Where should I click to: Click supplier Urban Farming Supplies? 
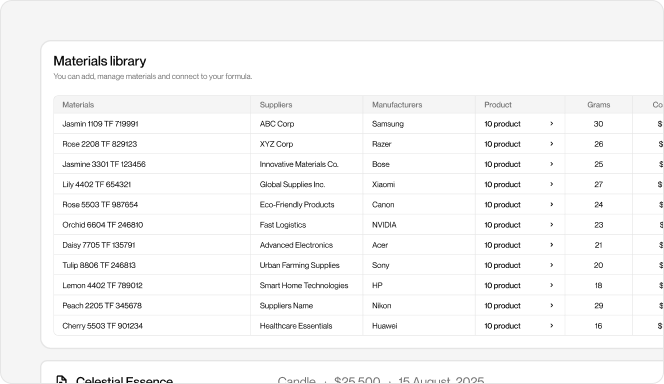[x=299, y=265]
